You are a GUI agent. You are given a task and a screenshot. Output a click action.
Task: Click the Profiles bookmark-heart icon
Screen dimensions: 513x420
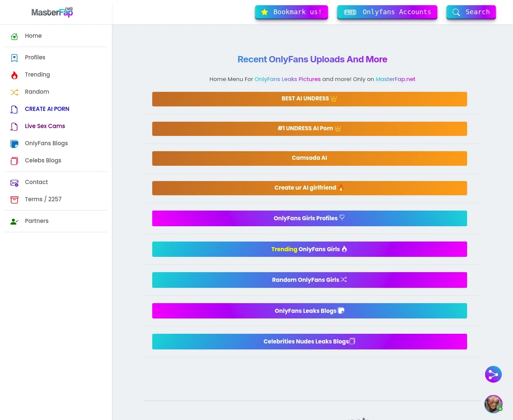point(14,58)
